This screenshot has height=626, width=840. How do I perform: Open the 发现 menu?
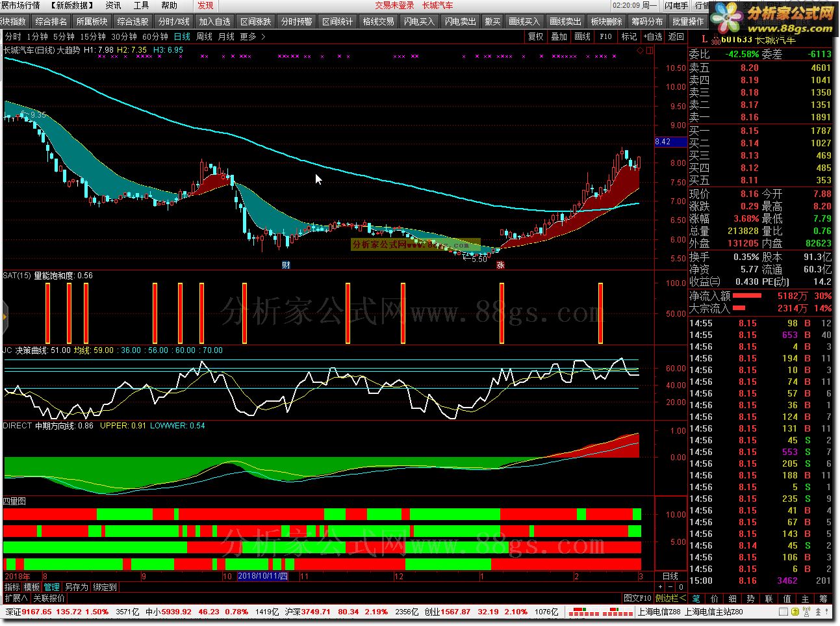pos(205,5)
